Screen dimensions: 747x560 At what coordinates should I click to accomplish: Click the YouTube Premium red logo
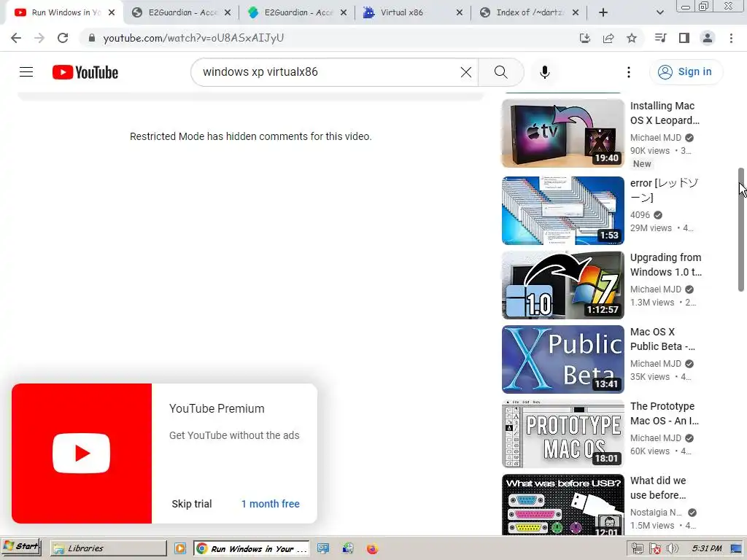tap(82, 454)
